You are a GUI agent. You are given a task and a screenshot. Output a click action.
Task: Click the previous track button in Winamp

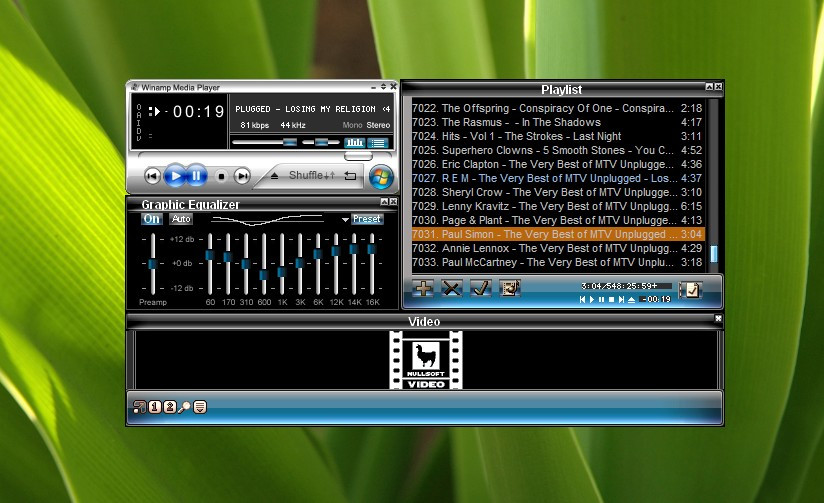152,176
